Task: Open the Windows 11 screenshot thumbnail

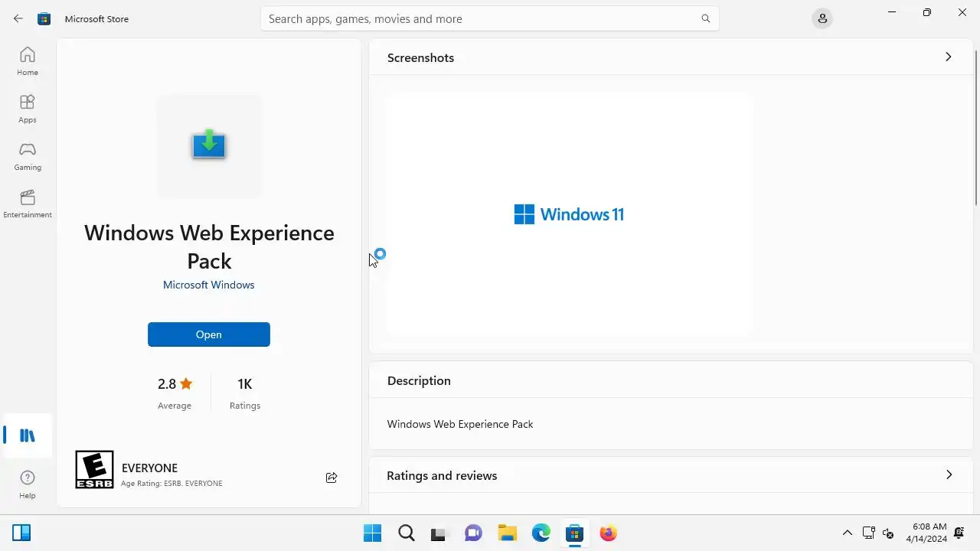Action: point(569,214)
